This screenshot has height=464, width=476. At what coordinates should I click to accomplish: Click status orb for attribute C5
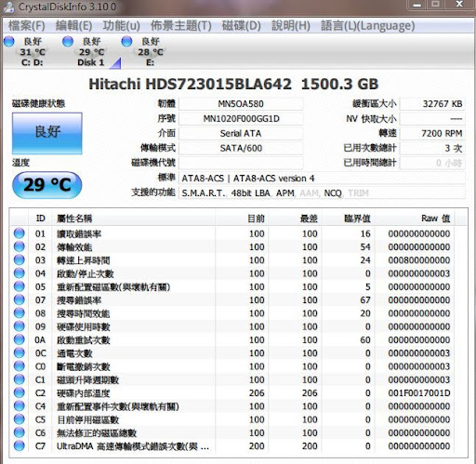click(20, 419)
